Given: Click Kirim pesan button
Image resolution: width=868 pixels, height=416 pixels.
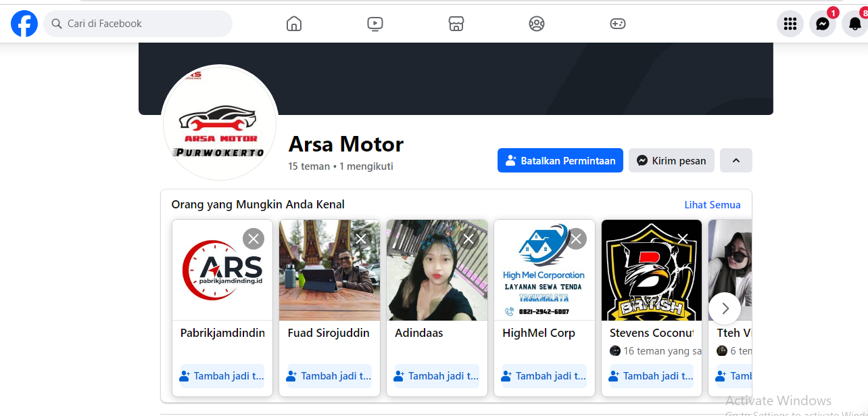Looking at the screenshot, I should 671,160.
